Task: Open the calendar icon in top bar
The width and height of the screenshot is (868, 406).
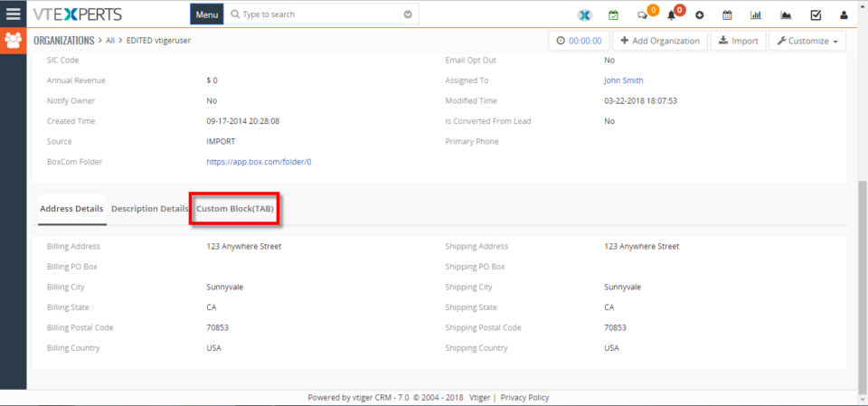Action: 727,15
